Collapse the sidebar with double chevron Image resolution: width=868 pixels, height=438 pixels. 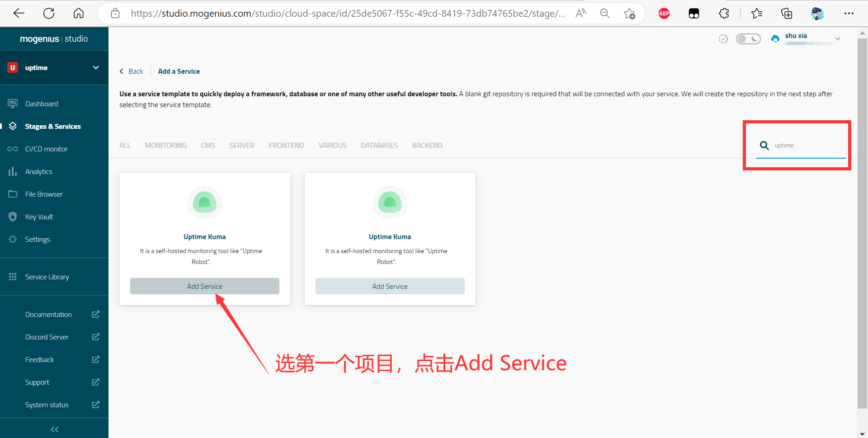[x=54, y=429]
